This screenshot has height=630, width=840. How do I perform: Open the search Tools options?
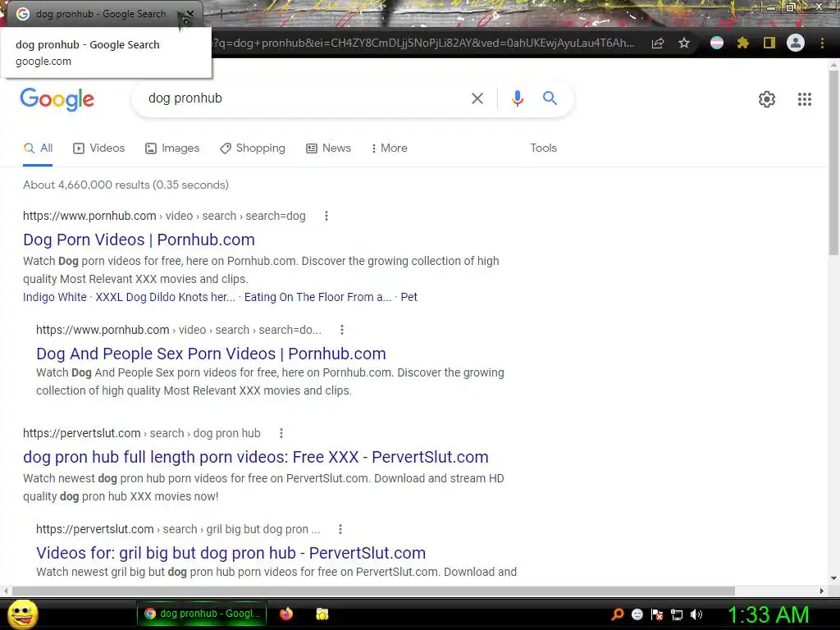pyautogui.click(x=543, y=148)
